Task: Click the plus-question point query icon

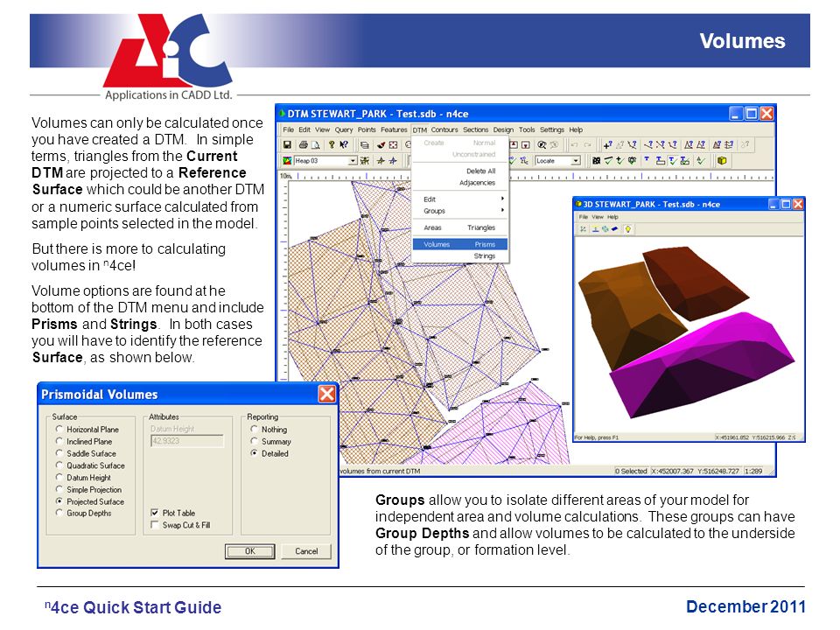Action: (x=607, y=144)
